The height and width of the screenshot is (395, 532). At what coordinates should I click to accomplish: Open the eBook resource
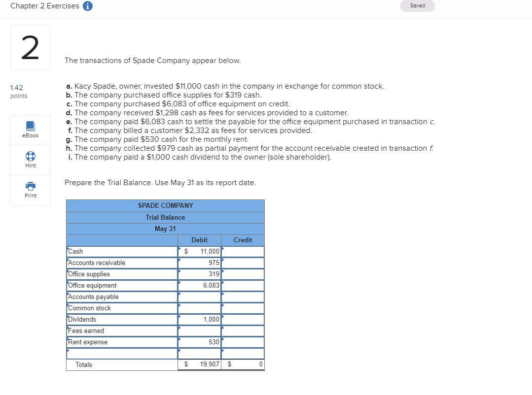coord(30,130)
